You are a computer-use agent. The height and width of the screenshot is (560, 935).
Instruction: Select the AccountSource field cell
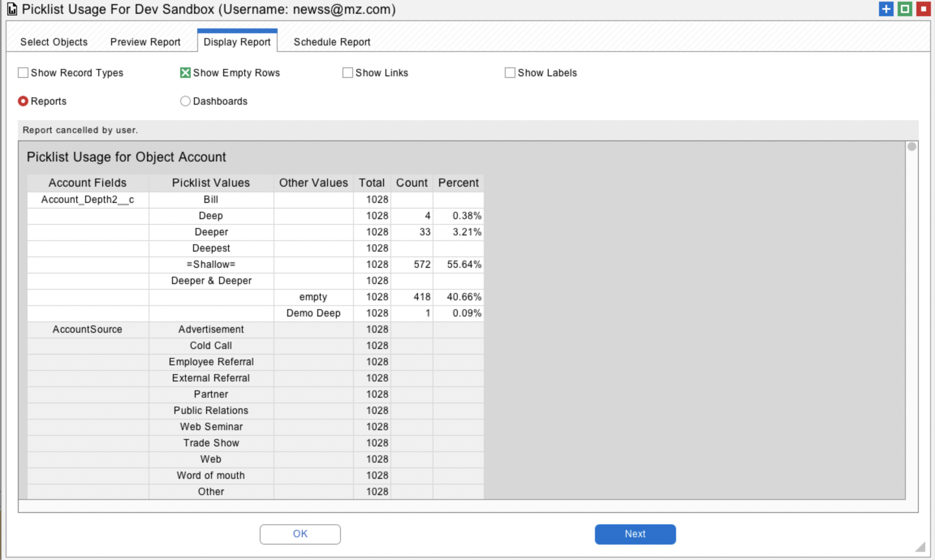[88, 329]
